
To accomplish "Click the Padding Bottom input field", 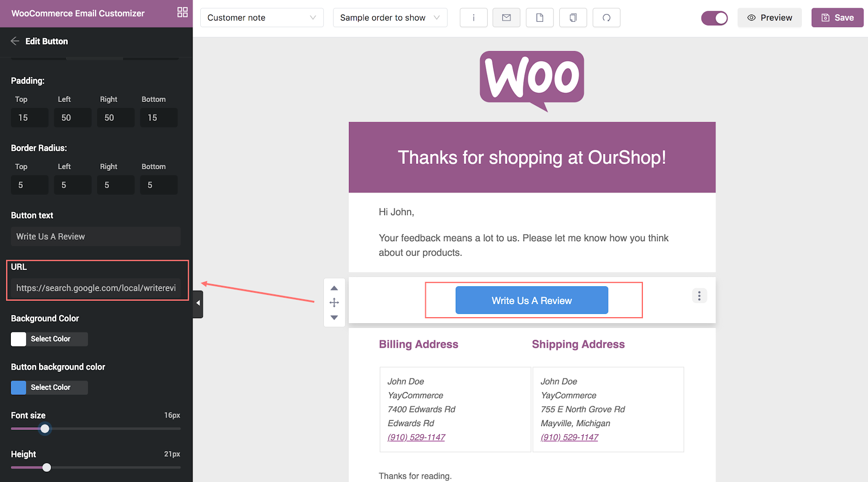I will 159,118.
